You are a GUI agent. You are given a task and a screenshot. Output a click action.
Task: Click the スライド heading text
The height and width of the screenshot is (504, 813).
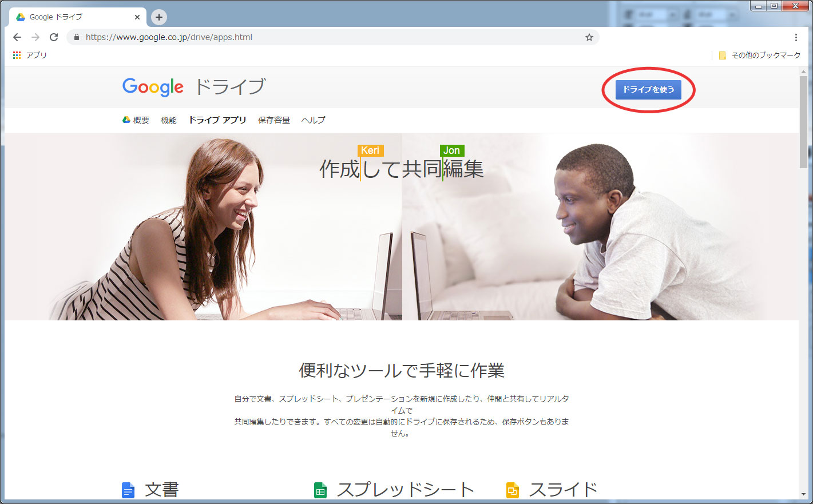click(x=563, y=490)
